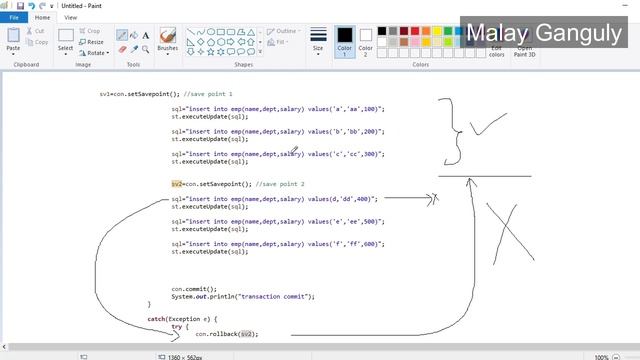
Task: Open the Brushes dropdown arrow
Action: pos(167,54)
